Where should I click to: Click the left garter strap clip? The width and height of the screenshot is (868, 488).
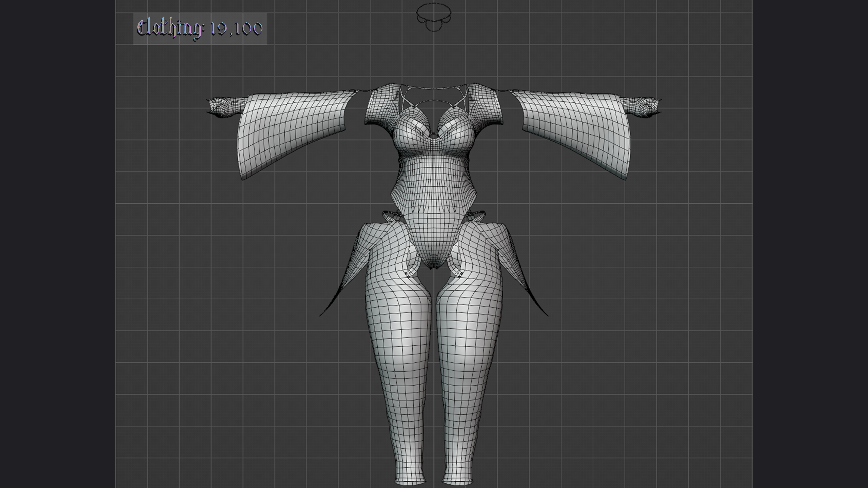pos(409,274)
